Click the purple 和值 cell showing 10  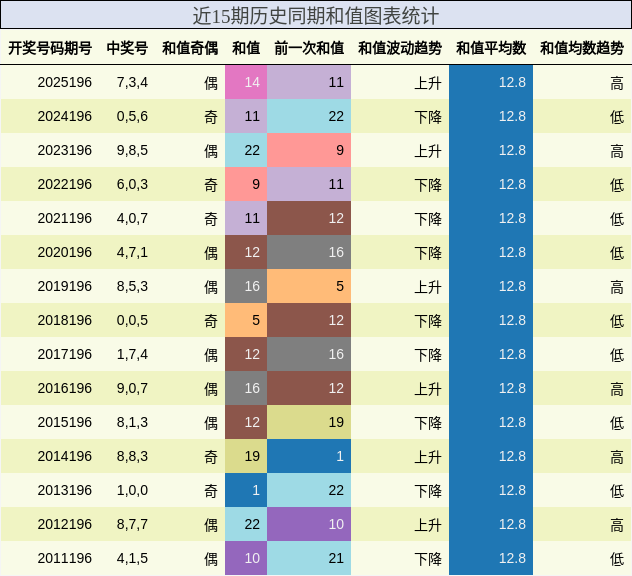(x=246, y=558)
